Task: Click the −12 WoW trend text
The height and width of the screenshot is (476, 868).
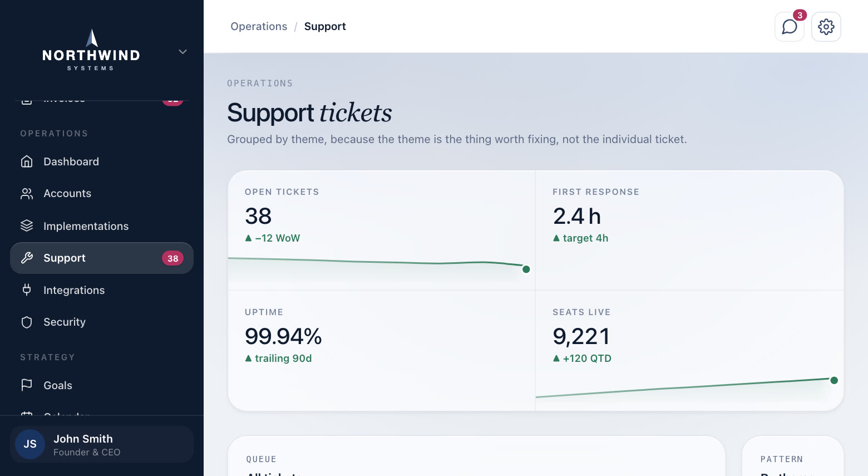Action: tap(277, 238)
